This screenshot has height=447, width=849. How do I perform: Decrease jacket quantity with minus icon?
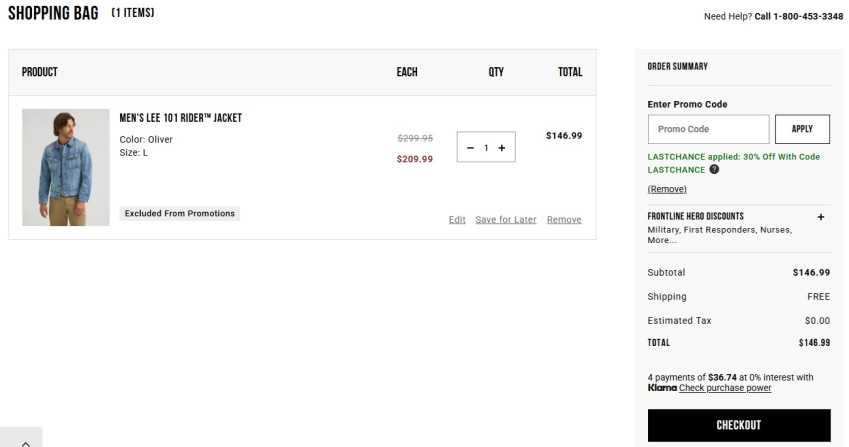471,148
